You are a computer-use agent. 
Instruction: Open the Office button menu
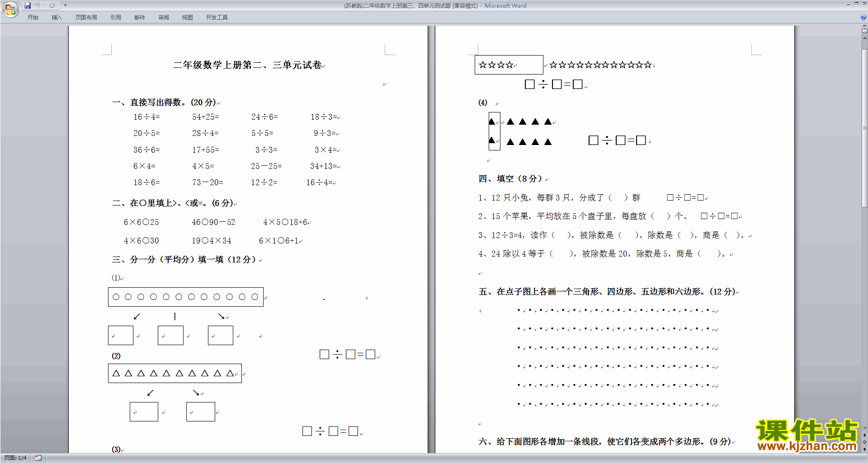pos(10,9)
